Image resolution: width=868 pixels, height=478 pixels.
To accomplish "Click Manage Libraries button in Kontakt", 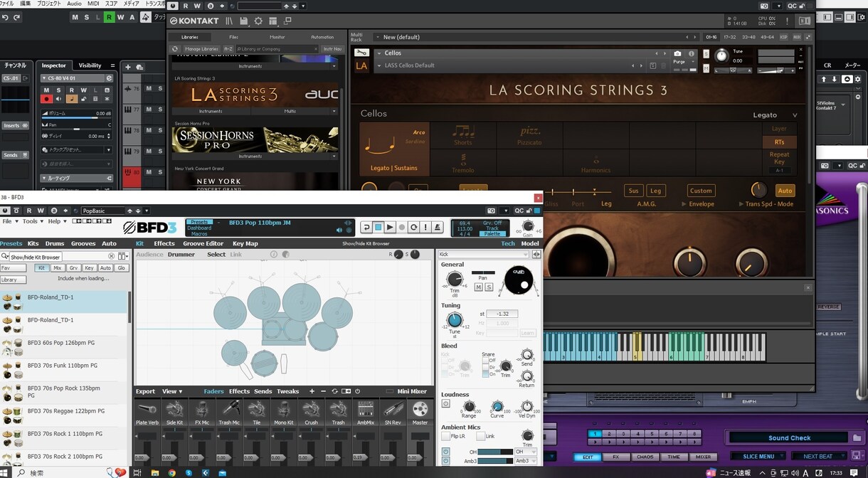I will (x=202, y=49).
